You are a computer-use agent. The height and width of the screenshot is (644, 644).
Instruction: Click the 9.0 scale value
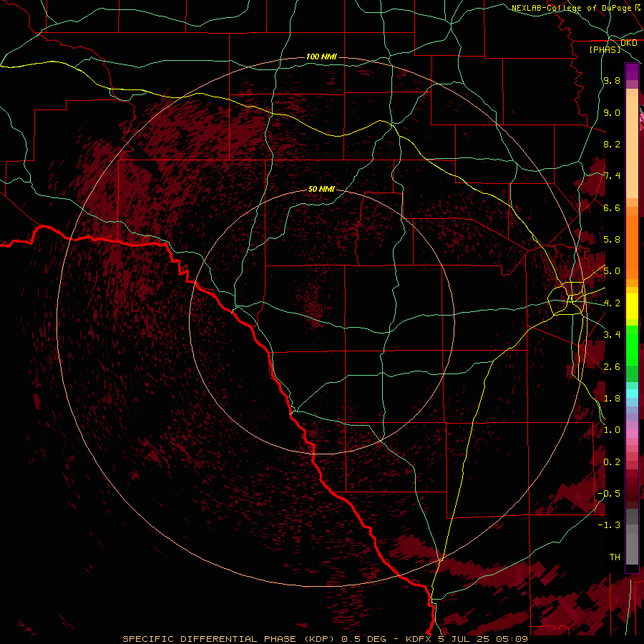(x=612, y=112)
